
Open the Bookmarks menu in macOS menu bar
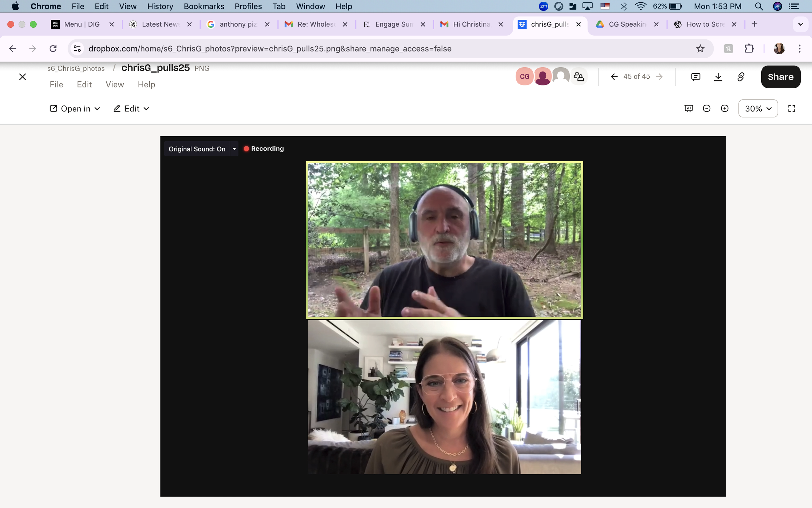click(204, 7)
